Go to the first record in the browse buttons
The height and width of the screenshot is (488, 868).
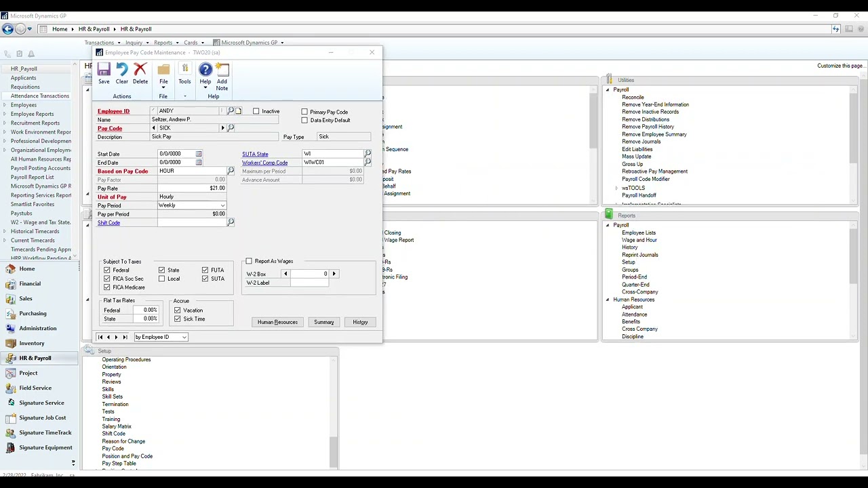(x=100, y=337)
